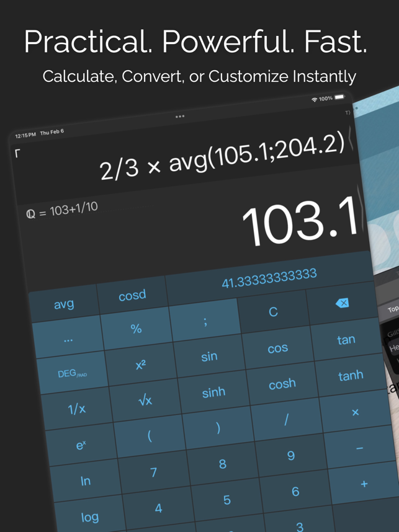Tap the number 6 key
The width and height of the screenshot is (399, 532).
(x=295, y=491)
